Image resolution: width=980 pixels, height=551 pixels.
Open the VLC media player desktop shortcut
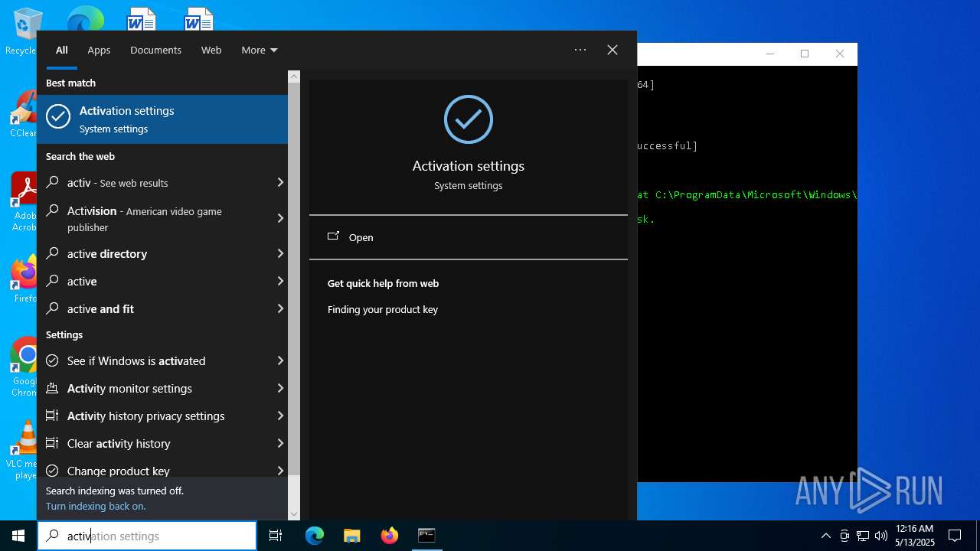23,450
